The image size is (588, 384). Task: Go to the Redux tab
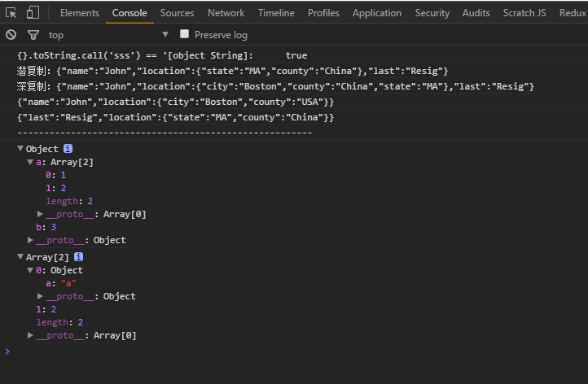(x=573, y=12)
